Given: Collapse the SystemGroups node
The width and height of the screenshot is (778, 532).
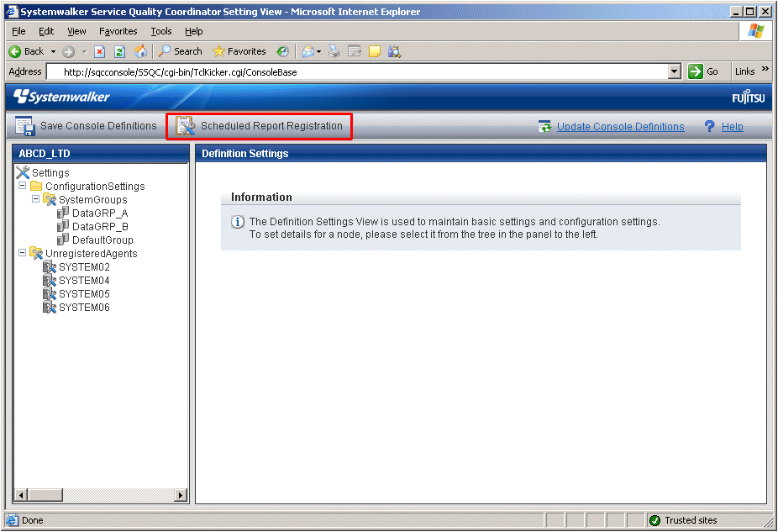Looking at the screenshot, I should [x=36, y=199].
